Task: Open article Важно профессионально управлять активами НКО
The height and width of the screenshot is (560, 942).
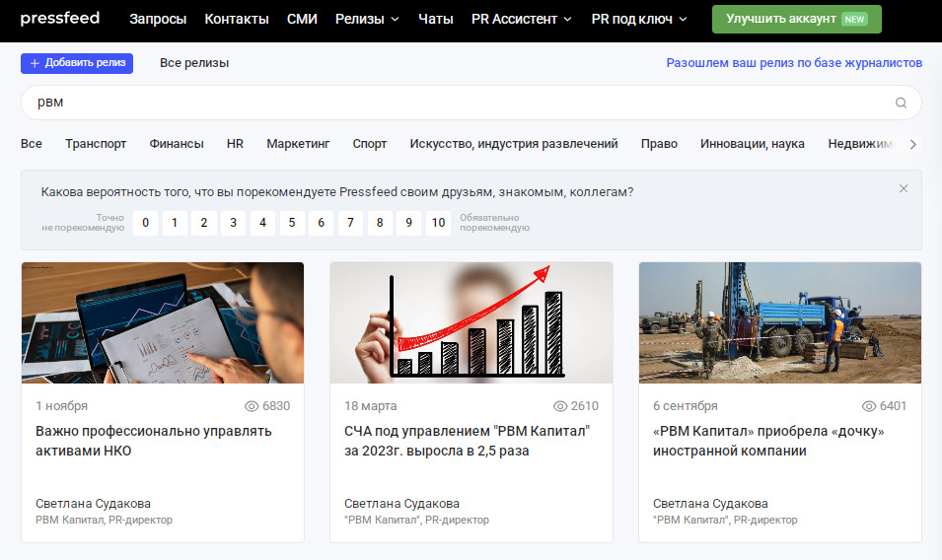Action: pyautogui.click(x=154, y=441)
